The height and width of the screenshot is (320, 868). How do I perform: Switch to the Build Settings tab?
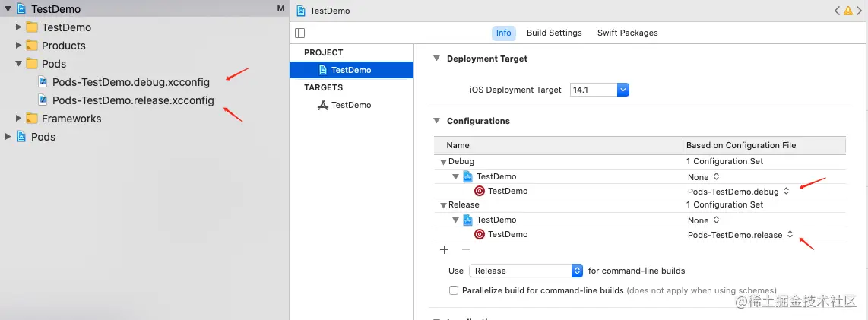click(x=554, y=33)
